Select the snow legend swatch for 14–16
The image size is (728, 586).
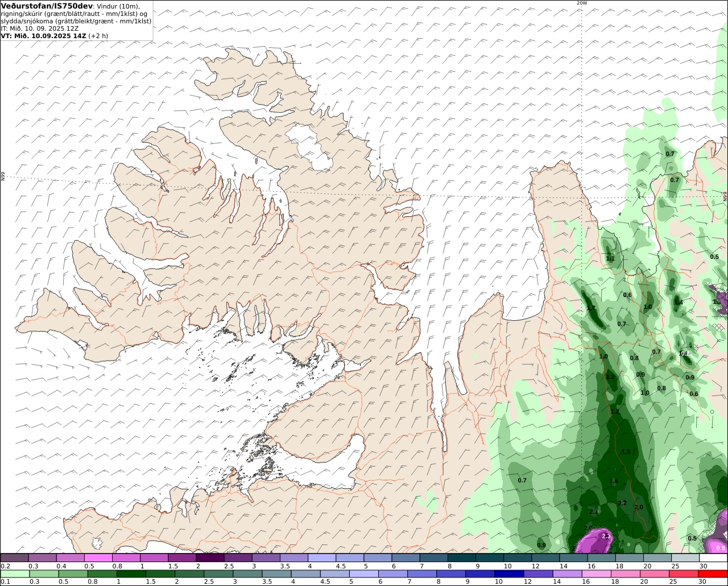(574, 558)
